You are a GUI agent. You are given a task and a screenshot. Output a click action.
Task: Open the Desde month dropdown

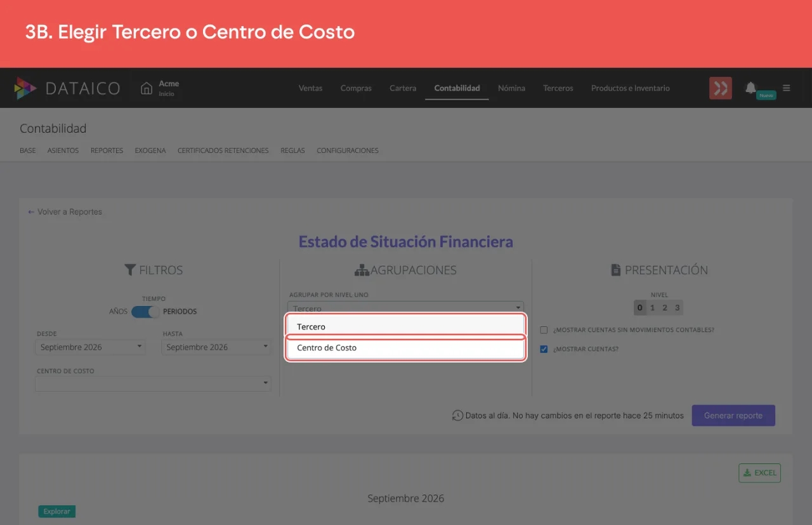click(91, 347)
